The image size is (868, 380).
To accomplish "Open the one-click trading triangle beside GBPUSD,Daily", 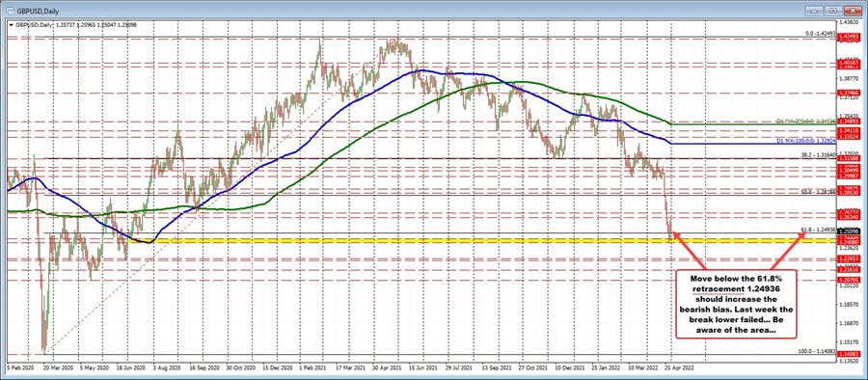I will coord(11,25).
